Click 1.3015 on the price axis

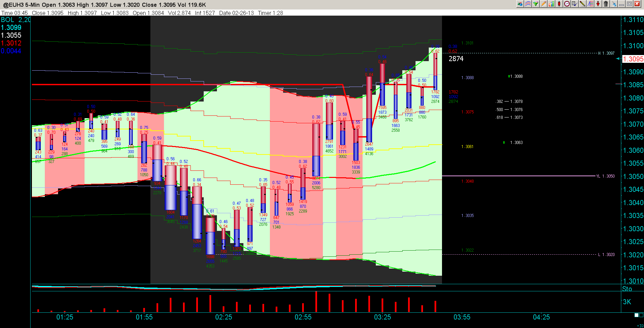point(633,268)
